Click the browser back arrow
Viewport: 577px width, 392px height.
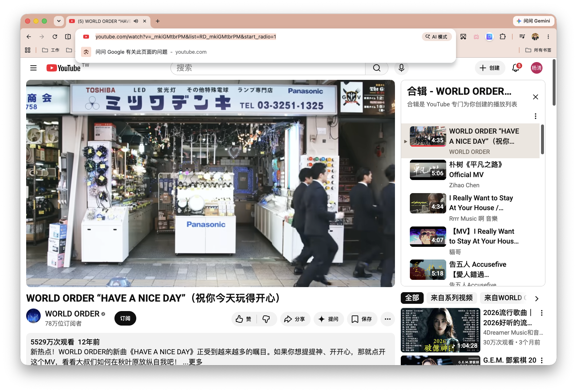point(29,37)
